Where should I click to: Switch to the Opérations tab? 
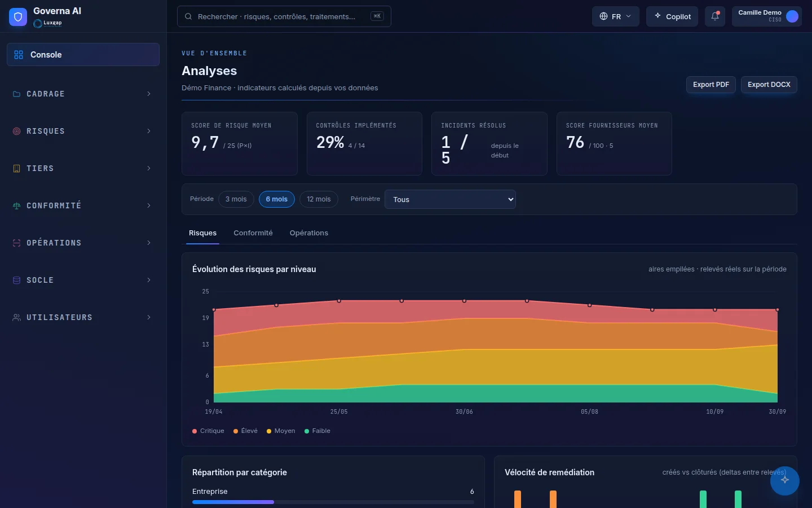coord(309,233)
